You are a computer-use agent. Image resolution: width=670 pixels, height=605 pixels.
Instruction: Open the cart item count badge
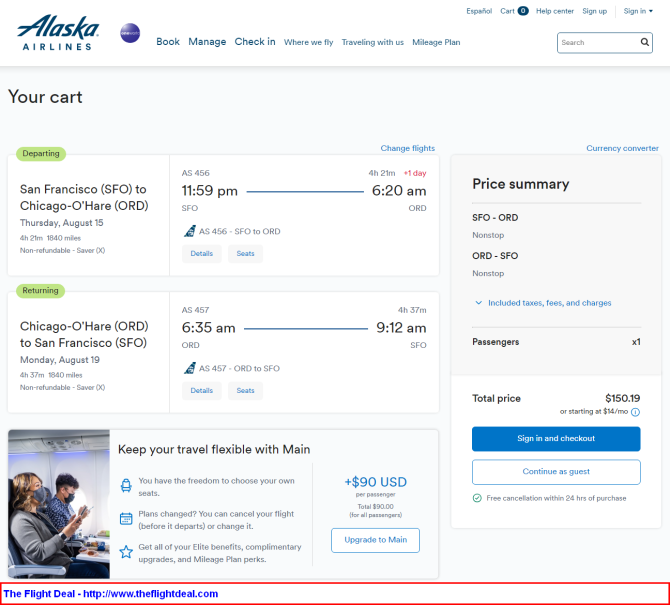523,11
